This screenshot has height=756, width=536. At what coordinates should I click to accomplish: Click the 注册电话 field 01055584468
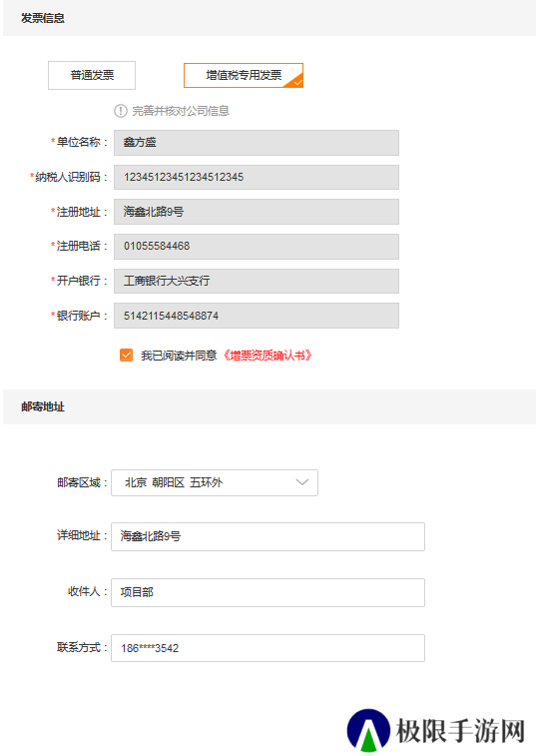[x=257, y=247]
